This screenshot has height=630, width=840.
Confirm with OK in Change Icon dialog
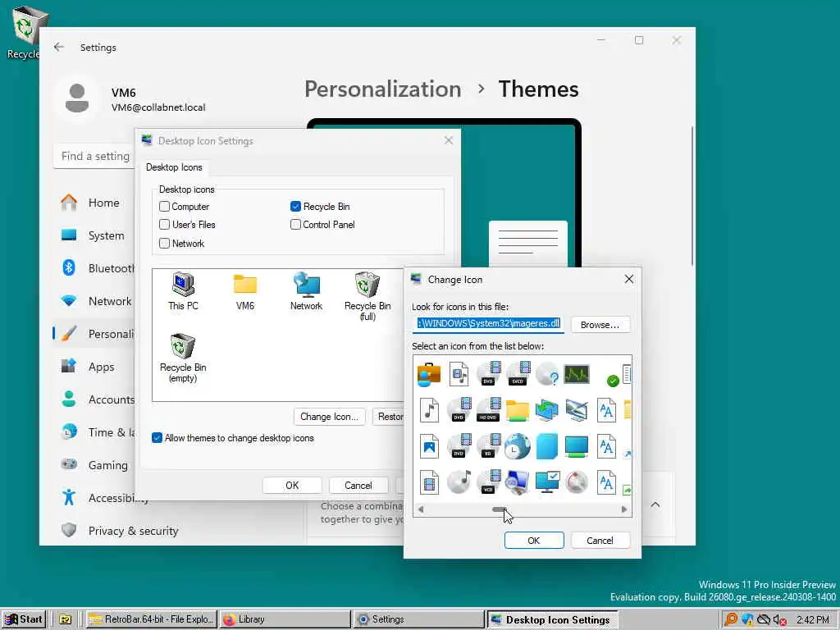click(534, 540)
